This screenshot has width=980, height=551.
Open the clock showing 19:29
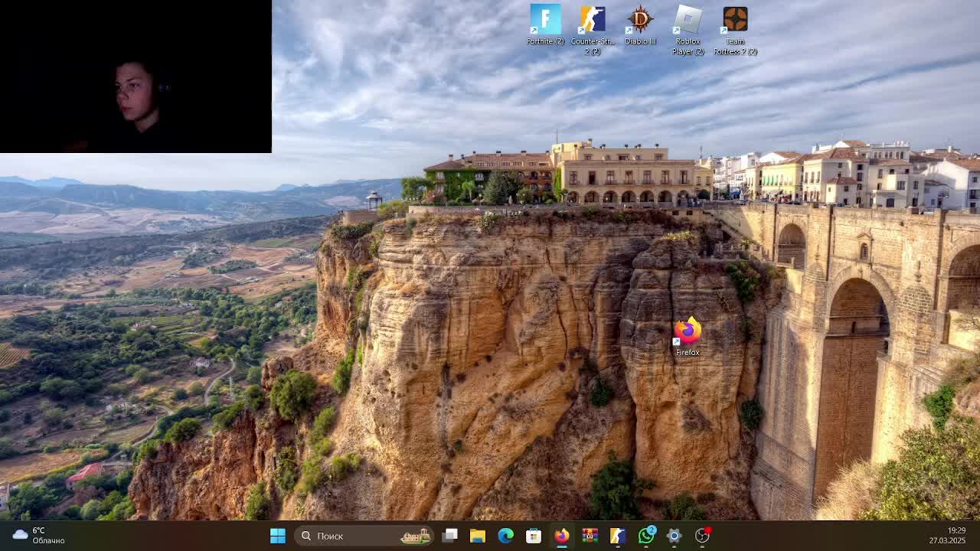coord(948,536)
